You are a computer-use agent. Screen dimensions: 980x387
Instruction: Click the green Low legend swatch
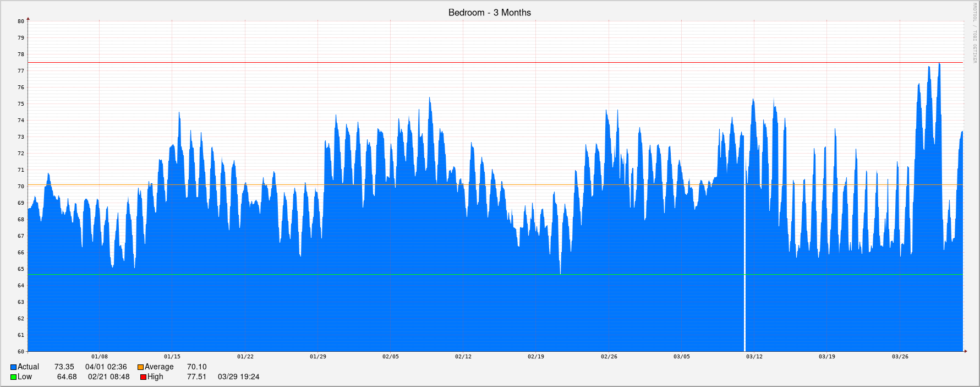pos(13,377)
